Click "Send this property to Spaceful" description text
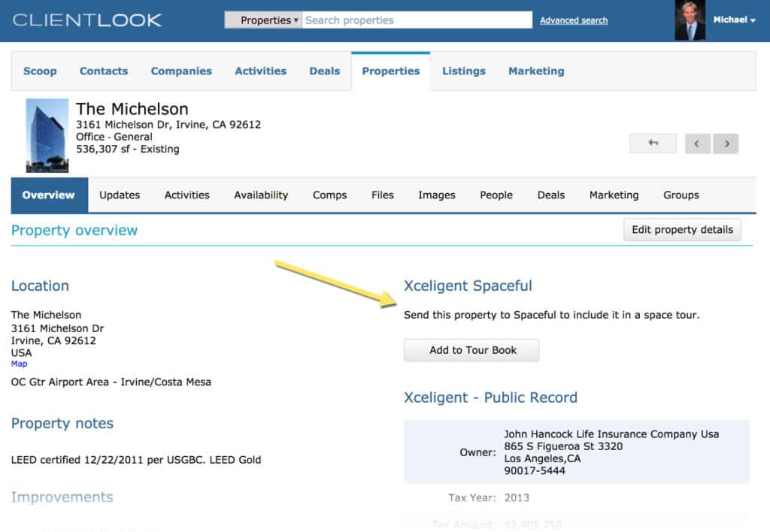 coord(551,315)
